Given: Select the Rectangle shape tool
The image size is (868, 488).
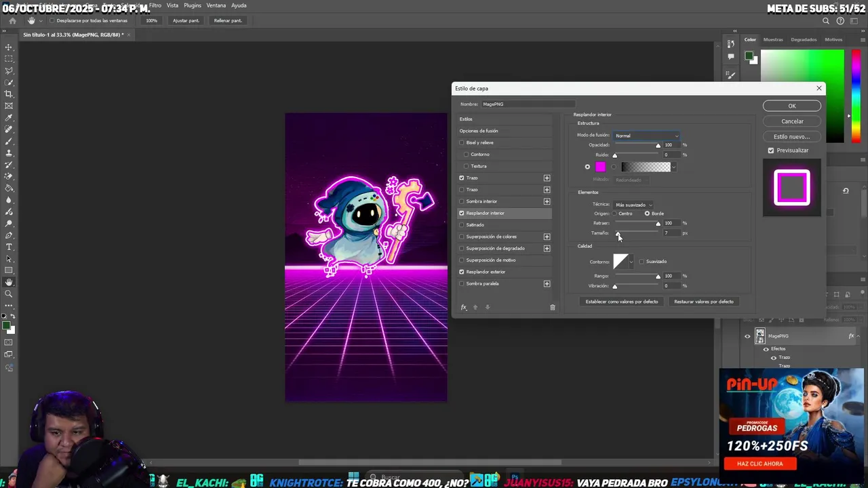Looking at the screenshot, I should click(x=9, y=270).
